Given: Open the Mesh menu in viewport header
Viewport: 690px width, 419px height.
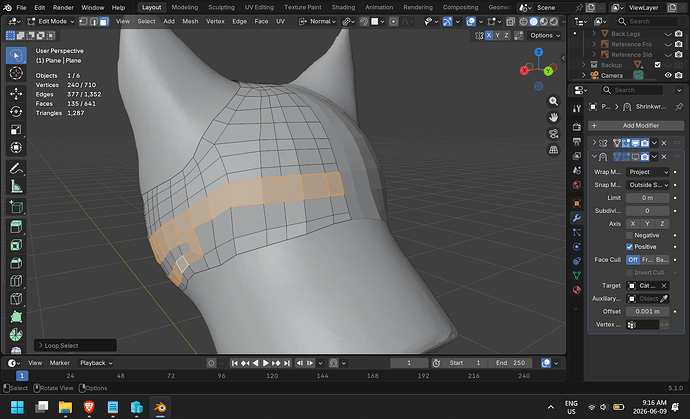Looking at the screenshot, I should (190, 21).
